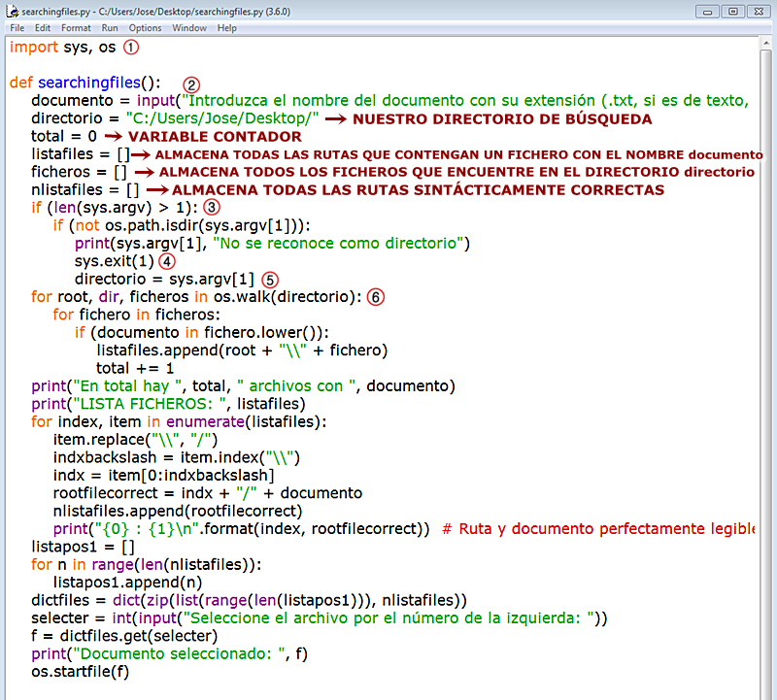The width and height of the screenshot is (777, 700).
Task: Click 'if (not os.path.isdir(sys.argv[1])):' line
Action: click(x=182, y=225)
